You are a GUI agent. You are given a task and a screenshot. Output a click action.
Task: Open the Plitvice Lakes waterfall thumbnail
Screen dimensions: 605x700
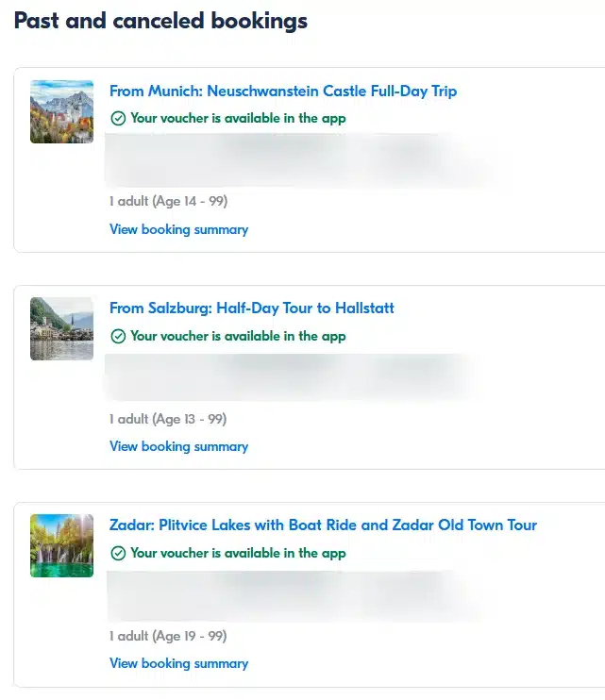pyautogui.click(x=62, y=545)
